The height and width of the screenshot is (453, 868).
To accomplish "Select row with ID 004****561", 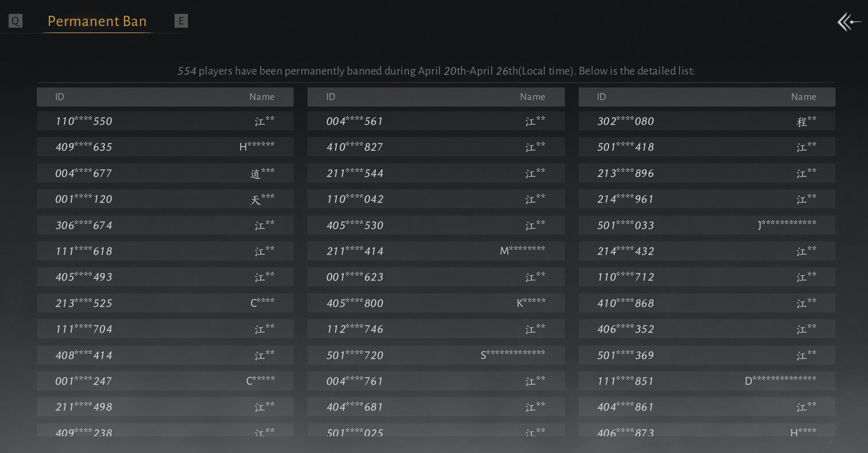I will 436,121.
